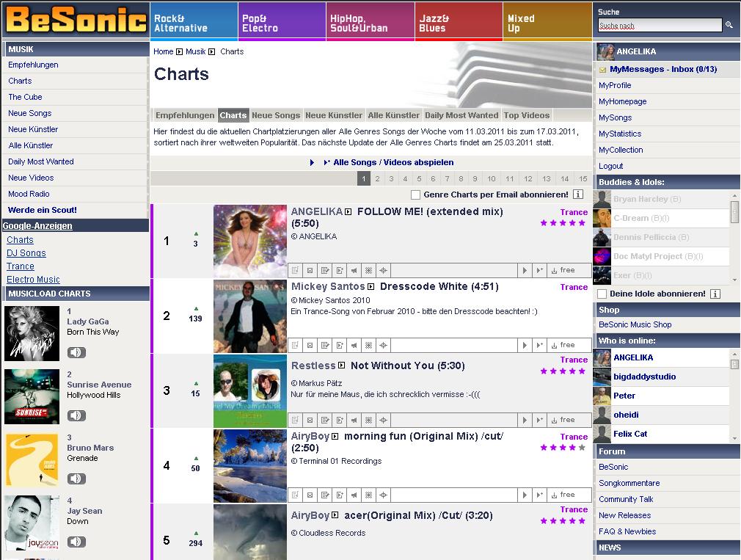Click envelope icon in Not Without You row
Image resolution: width=741 pixels, height=560 pixels.
(310, 420)
